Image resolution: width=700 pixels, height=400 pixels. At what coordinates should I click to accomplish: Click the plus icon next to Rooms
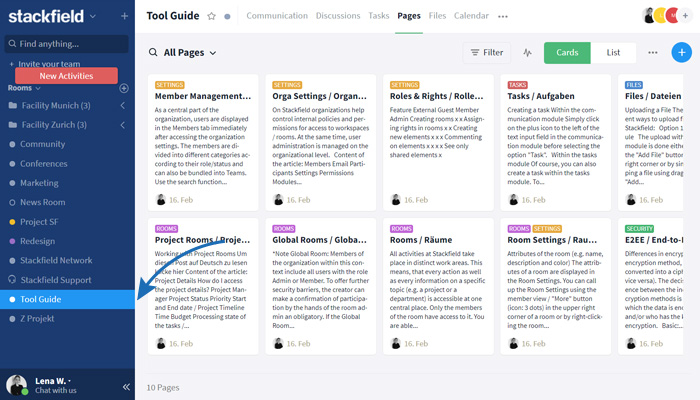coord(124,88)
